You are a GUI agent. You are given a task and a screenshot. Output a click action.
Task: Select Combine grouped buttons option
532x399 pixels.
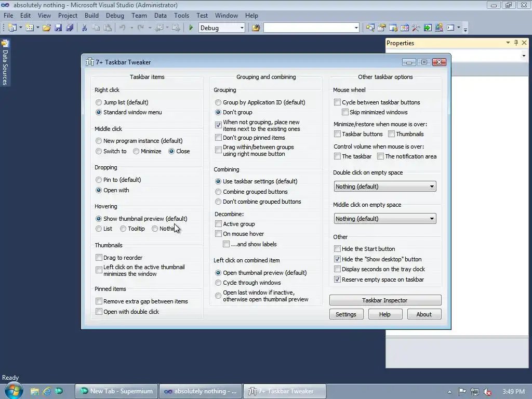point(218,192)
